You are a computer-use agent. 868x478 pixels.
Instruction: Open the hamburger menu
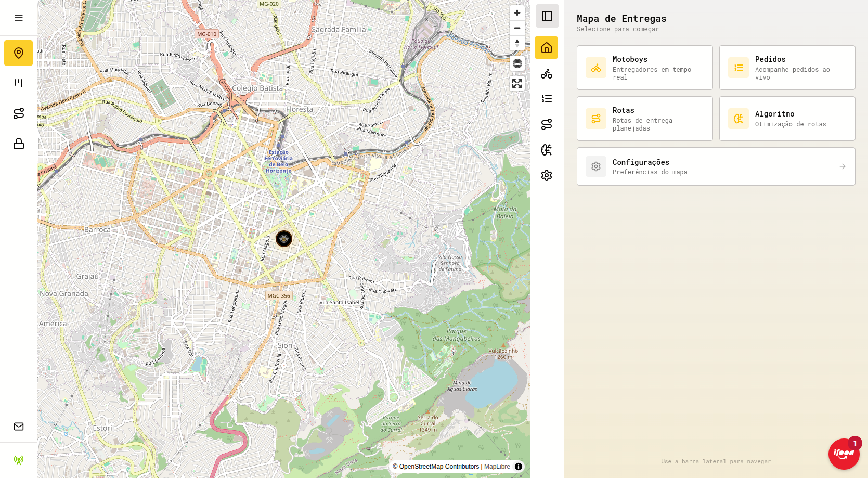point(19,18)
